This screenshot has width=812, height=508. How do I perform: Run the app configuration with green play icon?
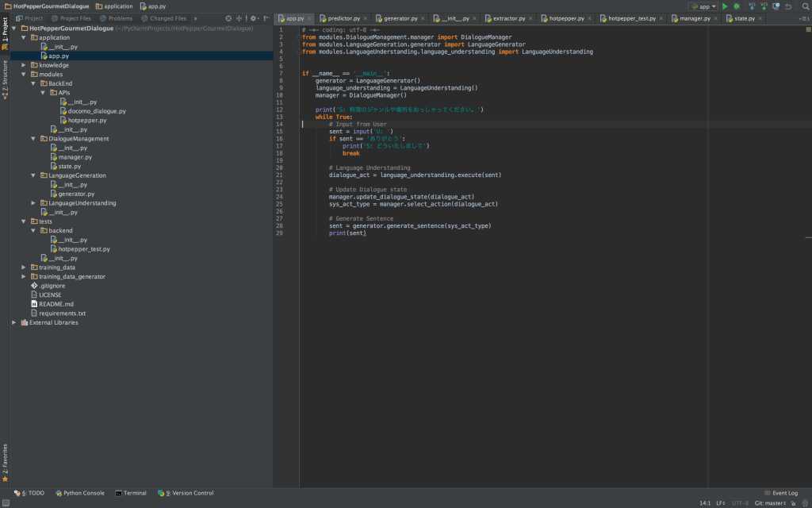[725, 6]
